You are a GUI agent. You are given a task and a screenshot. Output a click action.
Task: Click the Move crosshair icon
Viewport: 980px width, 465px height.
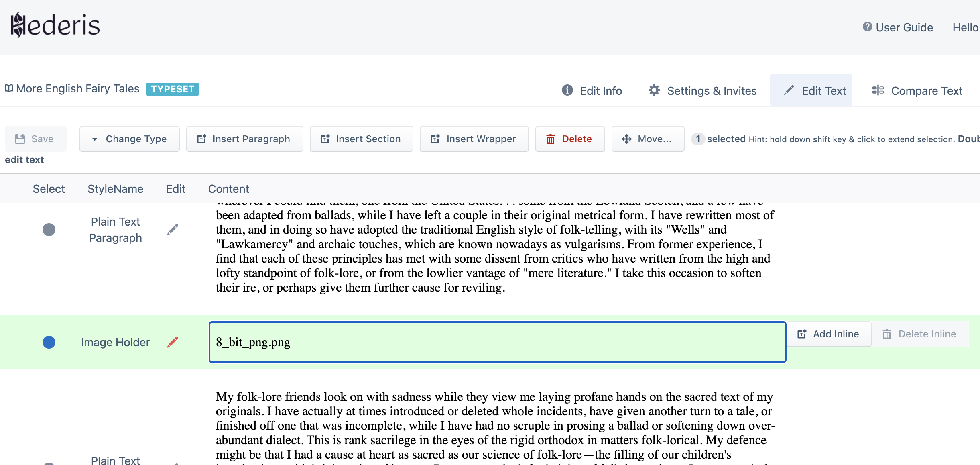[x=627, y=139]
